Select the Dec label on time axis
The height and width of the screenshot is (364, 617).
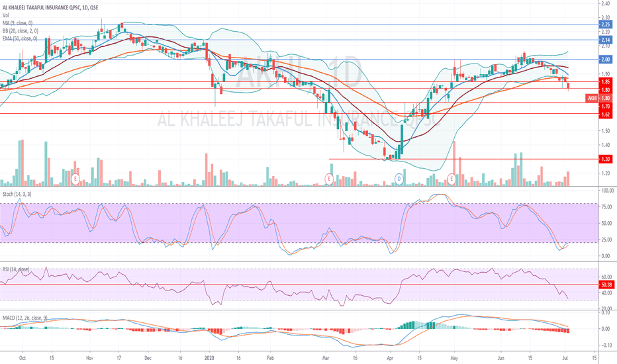148,358
